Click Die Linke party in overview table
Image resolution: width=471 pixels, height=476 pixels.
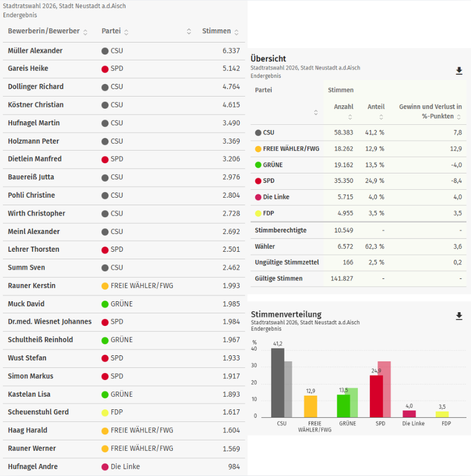pyautogui.click(x=276, y=197)
